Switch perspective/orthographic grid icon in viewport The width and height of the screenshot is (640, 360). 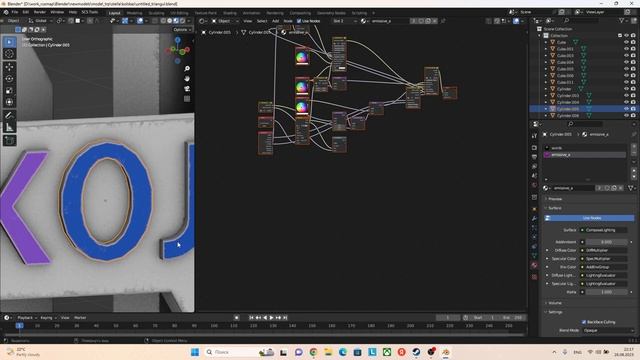click(x=187, y=98)
